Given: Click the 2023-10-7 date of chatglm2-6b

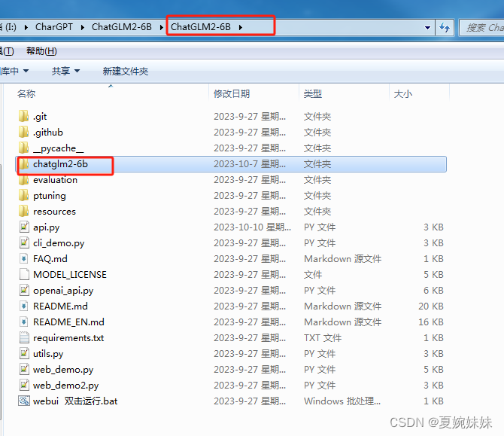Looking at the screenshot, I should coord(250,163).
